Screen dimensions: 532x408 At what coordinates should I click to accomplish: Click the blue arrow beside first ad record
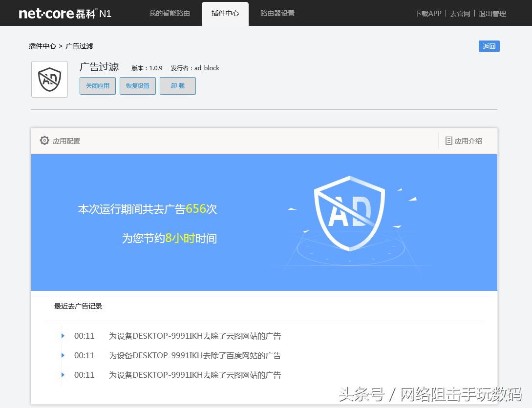coord(62,336)
